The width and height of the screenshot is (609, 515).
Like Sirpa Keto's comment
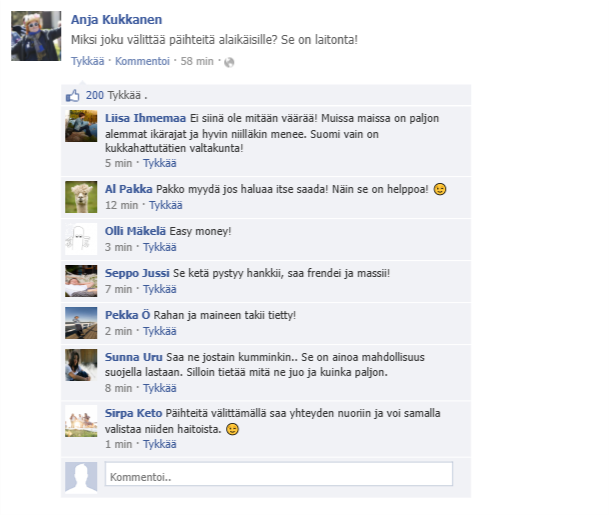click(160, 444)
